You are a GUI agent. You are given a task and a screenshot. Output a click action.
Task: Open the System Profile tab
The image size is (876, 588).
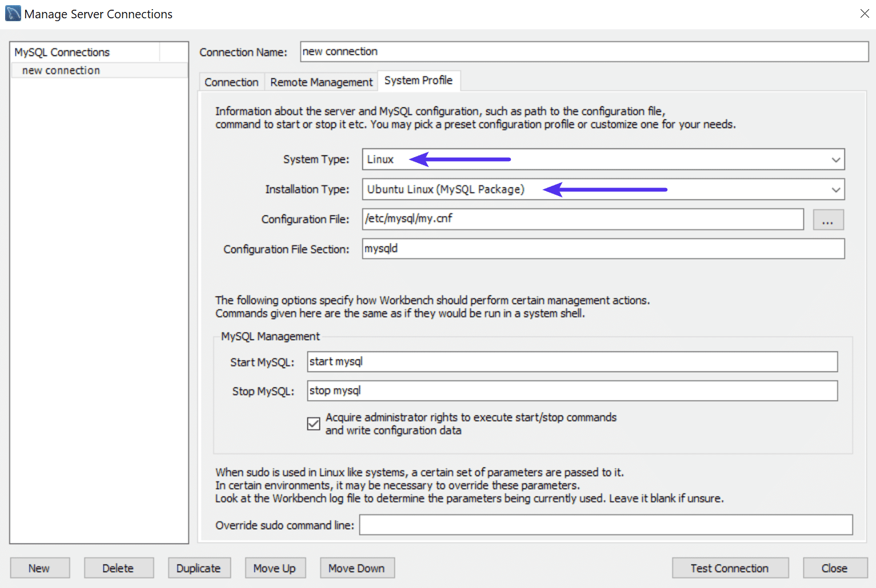coord(419,80)
